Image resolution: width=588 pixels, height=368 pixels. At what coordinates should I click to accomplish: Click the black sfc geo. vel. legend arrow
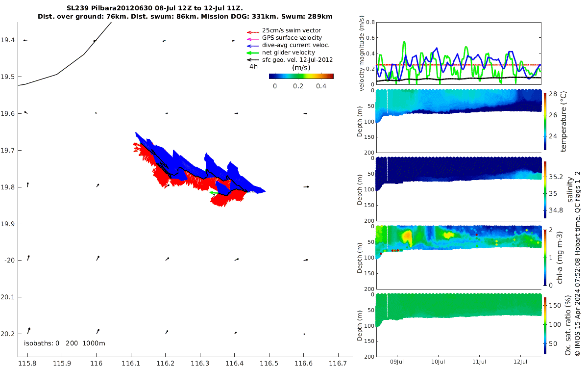pyautogui.click(x=252, y=60)
